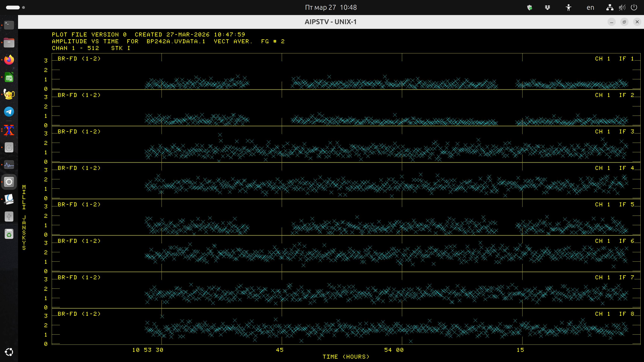Open Settings gear in the dock
644x362 pixels.
click(9, 182)
